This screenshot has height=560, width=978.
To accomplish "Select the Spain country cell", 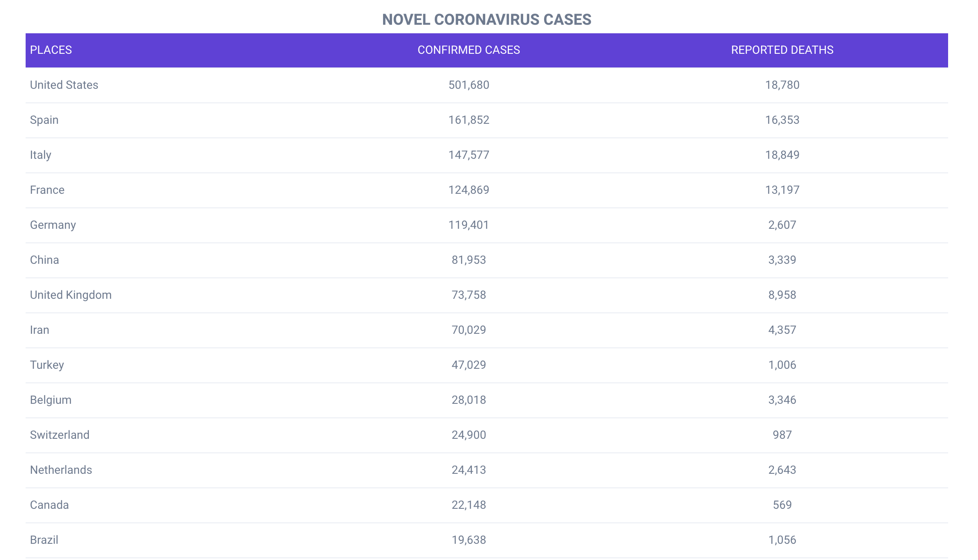I will pos(44,120).
